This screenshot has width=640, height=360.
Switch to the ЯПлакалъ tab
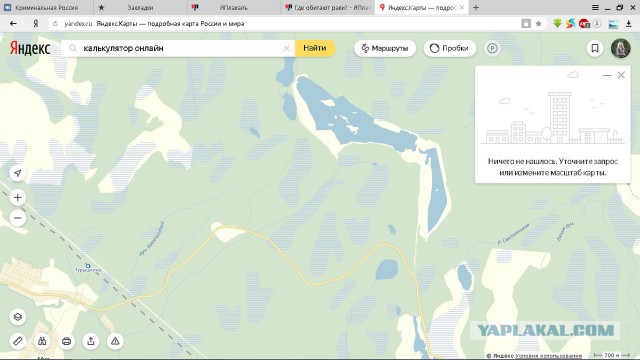233,7
